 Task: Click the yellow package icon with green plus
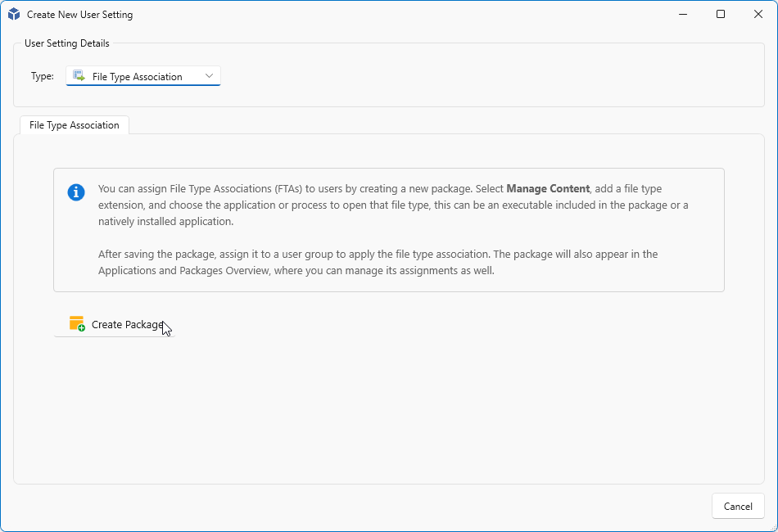coord(77,324)
